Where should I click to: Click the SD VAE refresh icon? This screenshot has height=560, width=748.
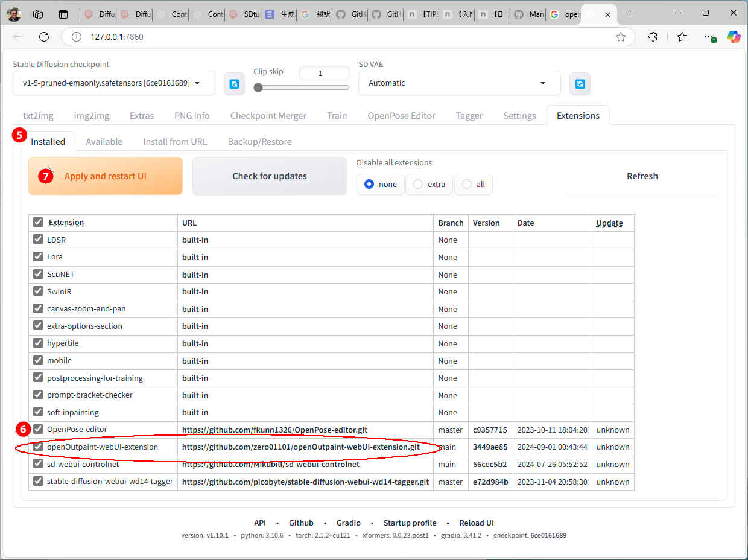coord(580,84)
